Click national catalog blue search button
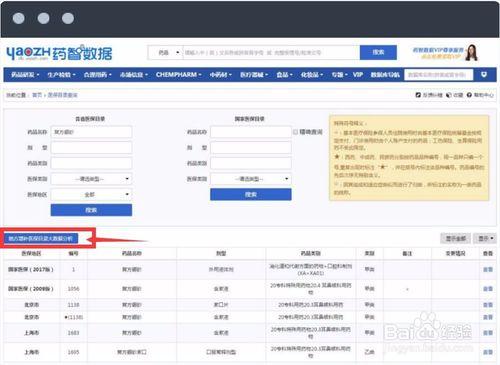 [251, 194]
